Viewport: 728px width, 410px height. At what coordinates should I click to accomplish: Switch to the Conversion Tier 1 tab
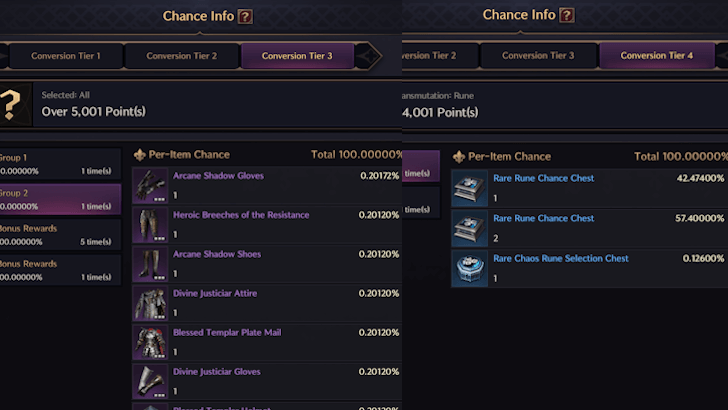coord(64,56)
